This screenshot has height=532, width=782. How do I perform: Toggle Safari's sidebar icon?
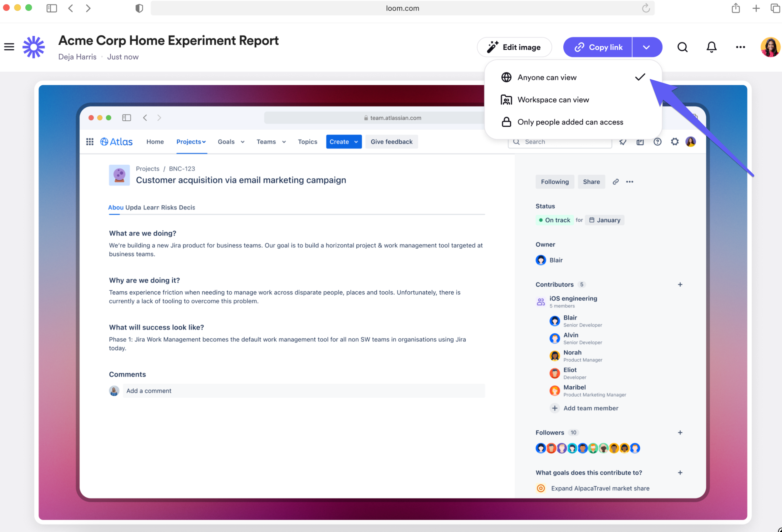(52, 8)
